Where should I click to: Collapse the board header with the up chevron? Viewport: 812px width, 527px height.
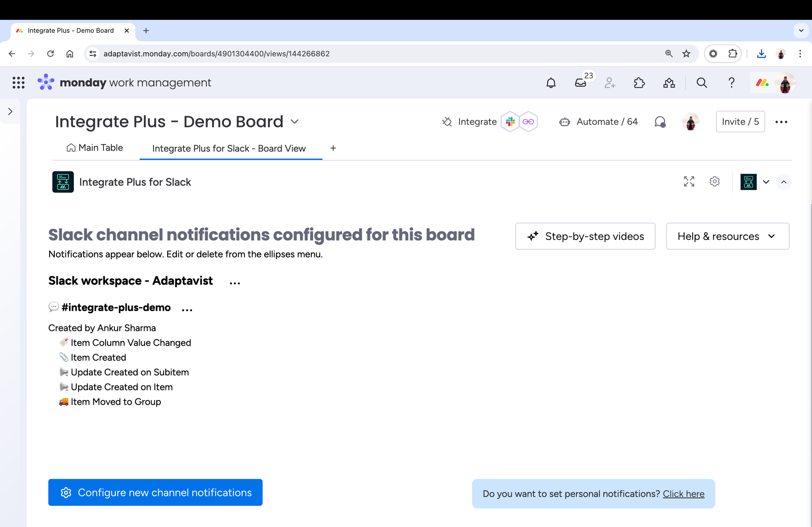point(784,182)
